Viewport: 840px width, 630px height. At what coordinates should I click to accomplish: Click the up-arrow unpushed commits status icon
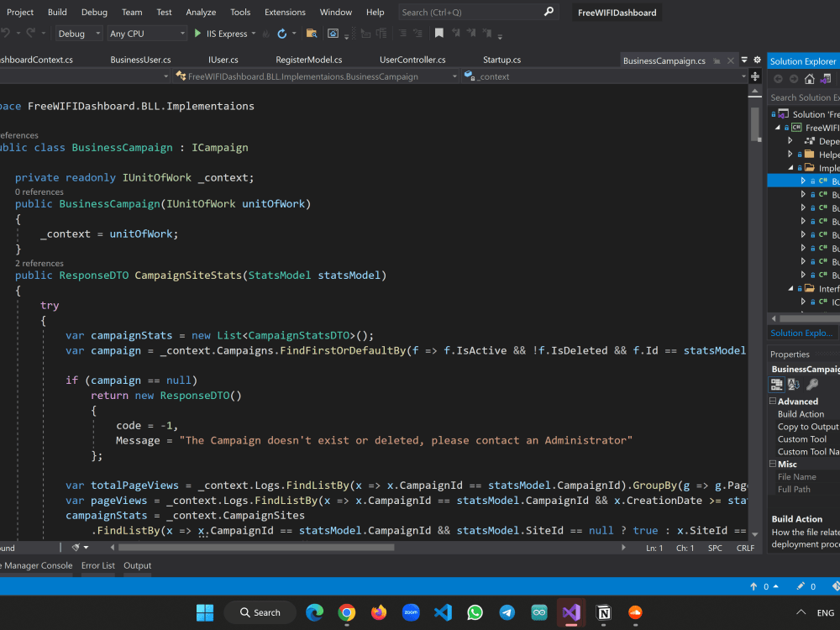point(753,586)
